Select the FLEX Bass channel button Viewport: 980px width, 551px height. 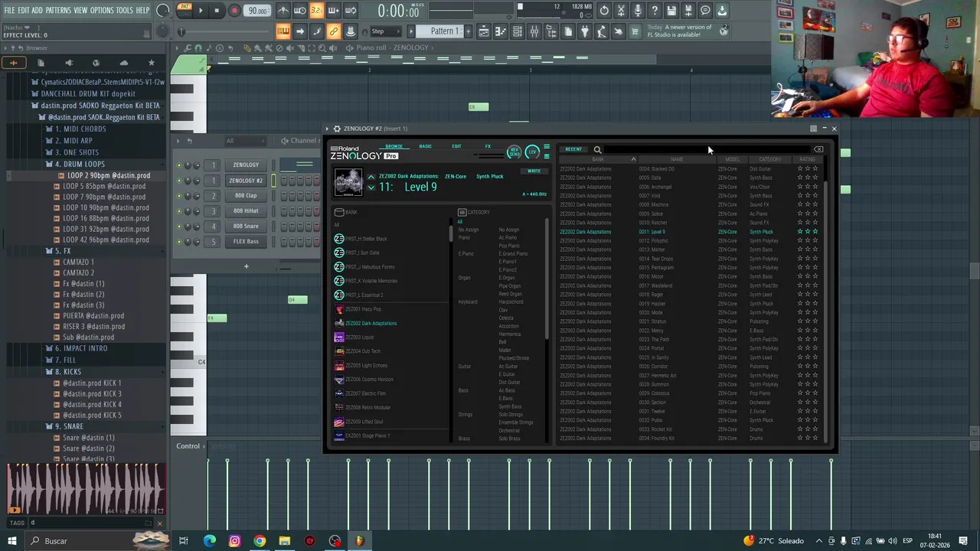click(246, 241)
